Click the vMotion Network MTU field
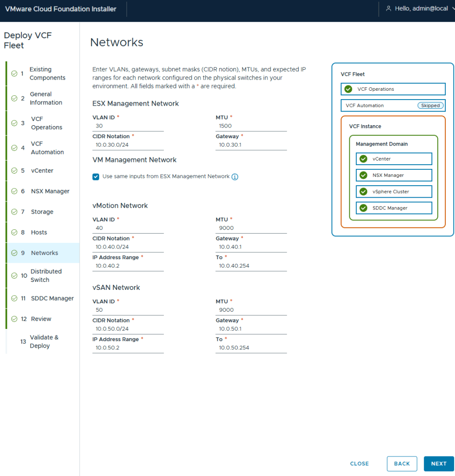 pyautogui.click(x=251, y=228)
